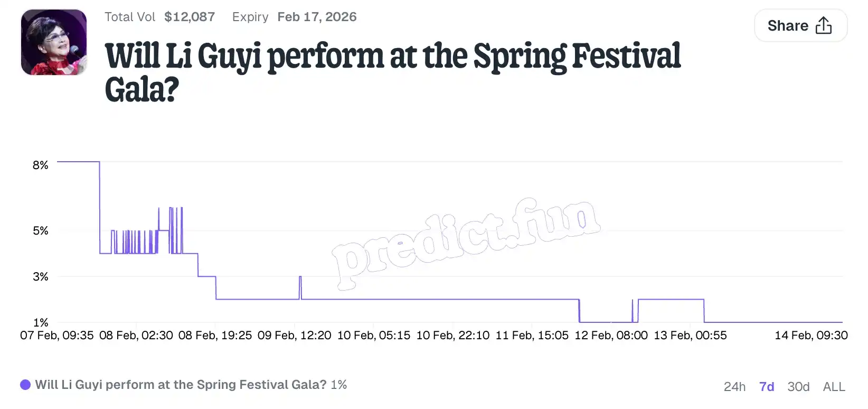Click the legend label for Li Guyi market
Image resolution: width=868 pixels, height=409 pixels.
181,385
